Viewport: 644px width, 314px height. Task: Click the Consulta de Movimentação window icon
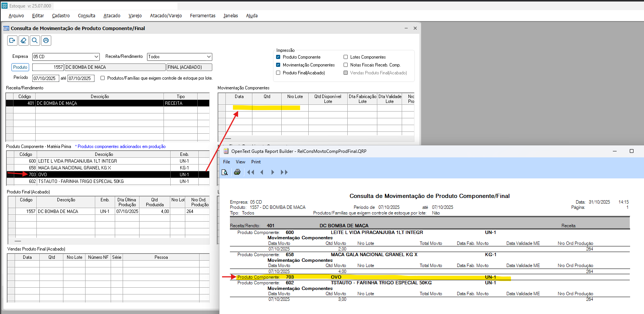point(6,28)
